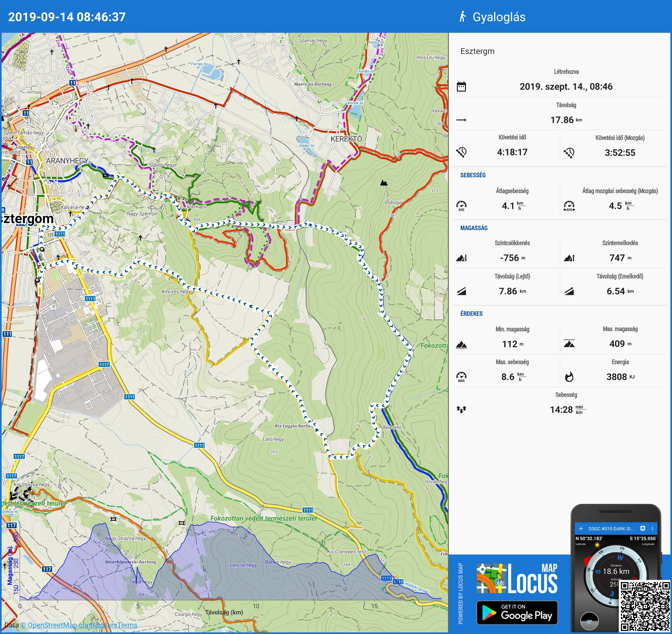
Task: Click the maximum altitude icon beside 409 m
Action: click(x=569, y=344)
